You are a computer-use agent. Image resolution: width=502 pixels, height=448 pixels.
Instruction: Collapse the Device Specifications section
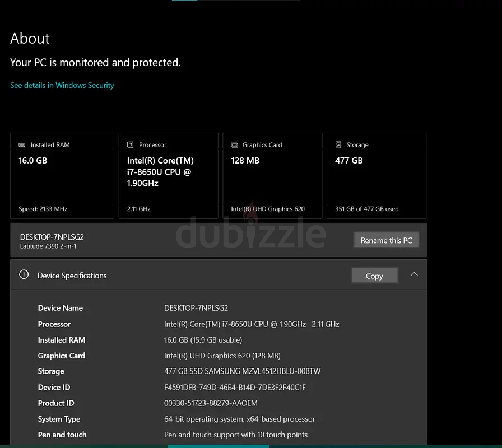pos(414,274)
